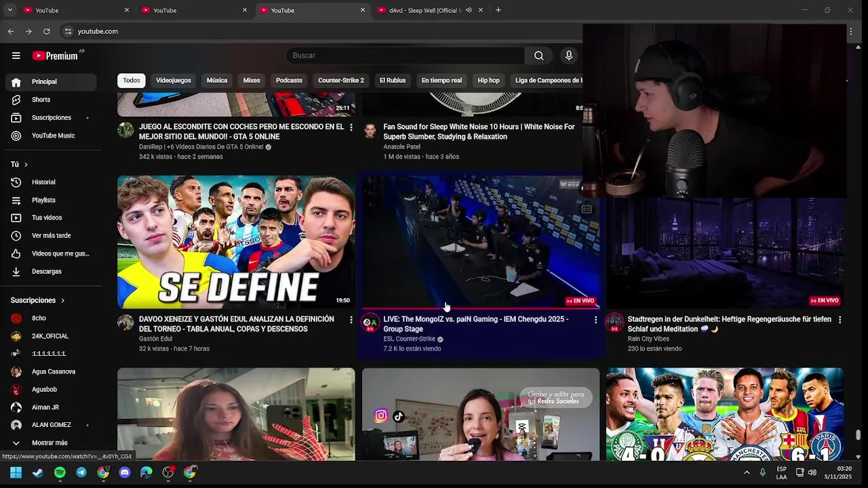Click the Buscar search field
Image resolution: width=868 pixels, height=488 pixels.
tap(405, 56)
